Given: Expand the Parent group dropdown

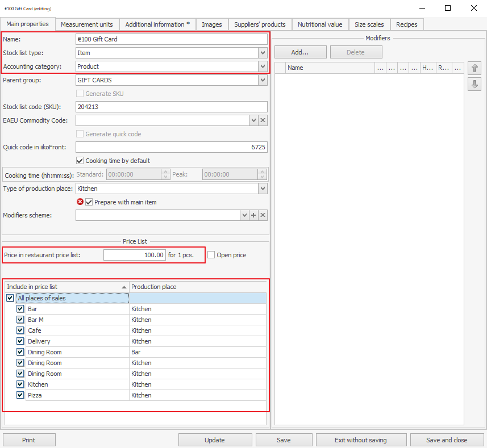Looking at the screenshot, I should (x=262, y=80).
